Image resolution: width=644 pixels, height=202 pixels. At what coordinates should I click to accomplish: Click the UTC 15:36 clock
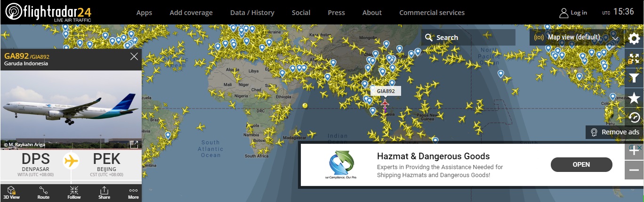coord(618,12)
